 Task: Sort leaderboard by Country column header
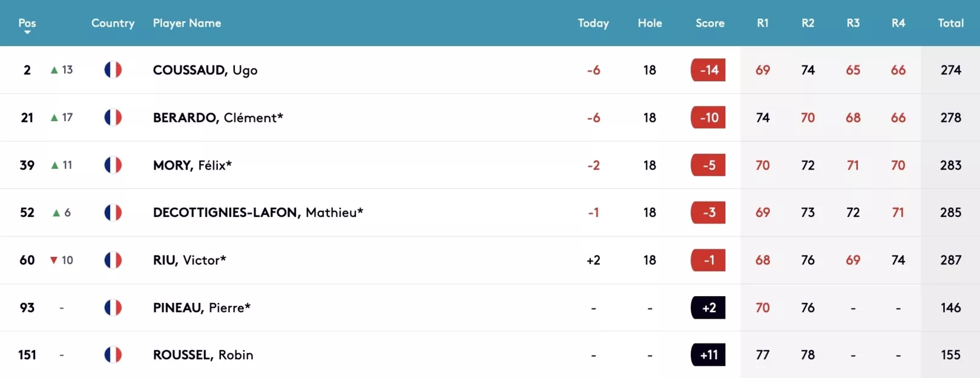[x=113, y=23]
